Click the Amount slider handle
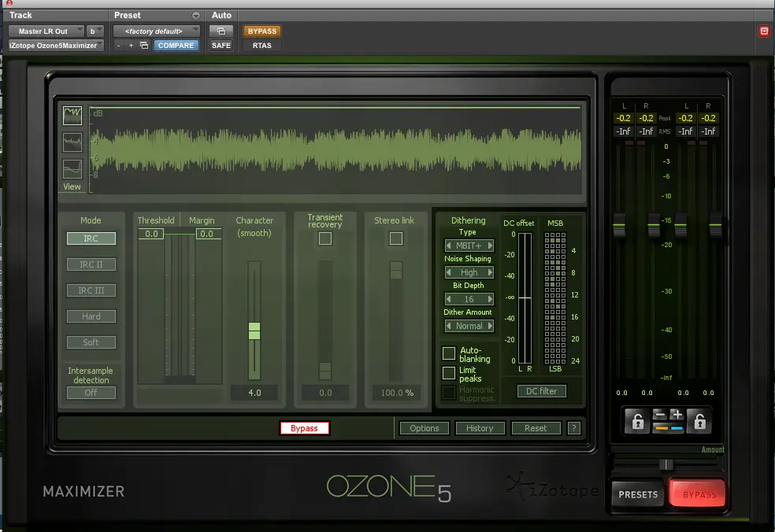The image size is (775, 532). click(666, 464)
